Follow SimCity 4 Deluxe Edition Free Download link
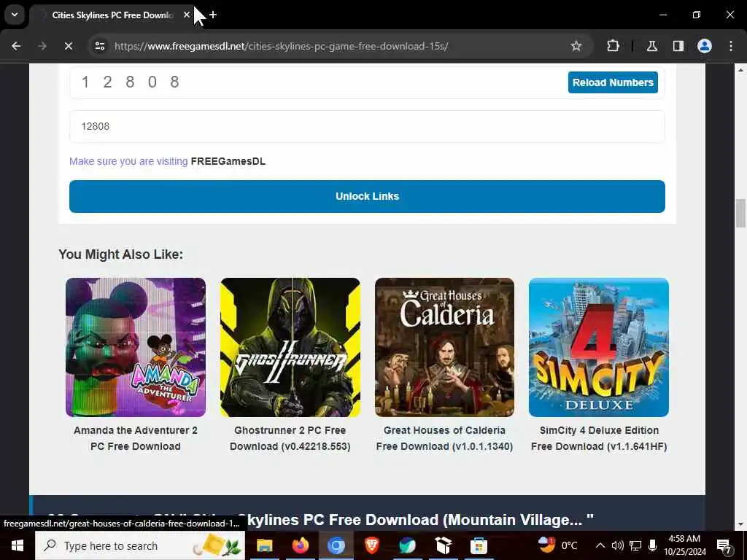 tap(599, 438)
